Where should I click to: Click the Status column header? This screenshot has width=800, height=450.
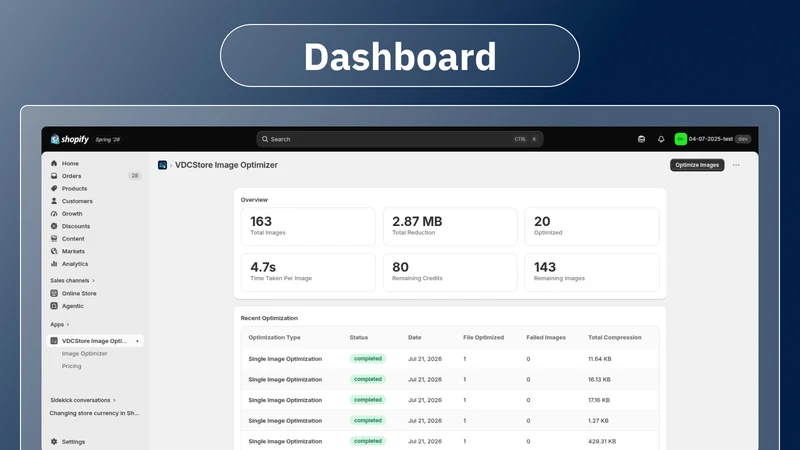[x=359, y=337]
